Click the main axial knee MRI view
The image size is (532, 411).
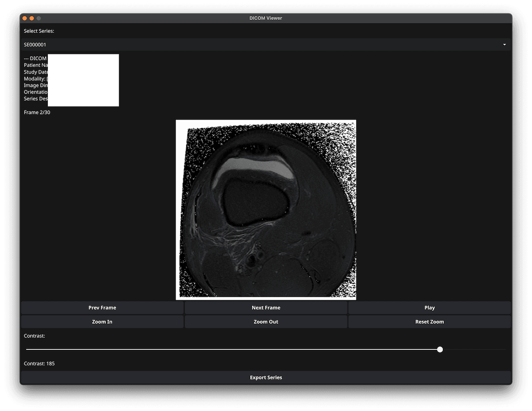click(266, 209)
